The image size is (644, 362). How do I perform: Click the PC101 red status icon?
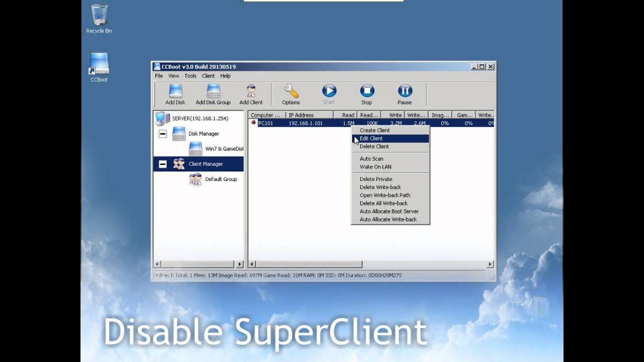coord(254,123)
